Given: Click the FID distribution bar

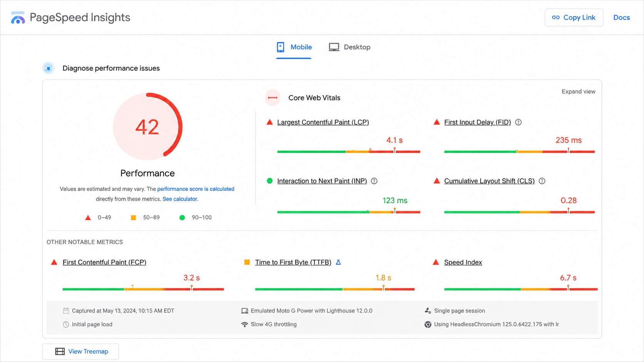Looking at the screenshot, I should [519, 152].
